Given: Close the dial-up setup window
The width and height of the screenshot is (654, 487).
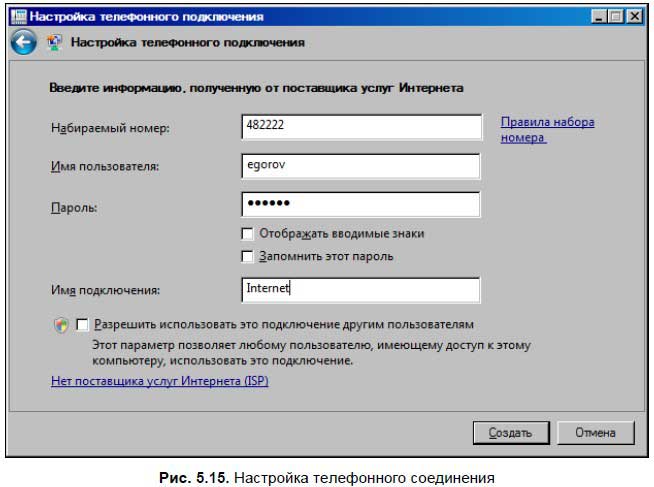Looking at the screenshot, I should 634,17.
